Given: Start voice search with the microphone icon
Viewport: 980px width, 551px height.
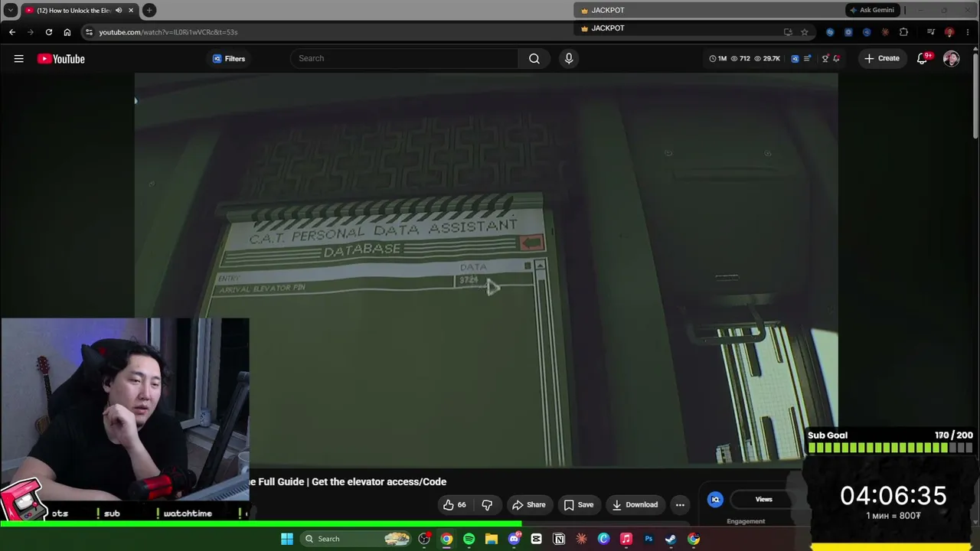Looking at the screenshot, I should coord(569,58).
